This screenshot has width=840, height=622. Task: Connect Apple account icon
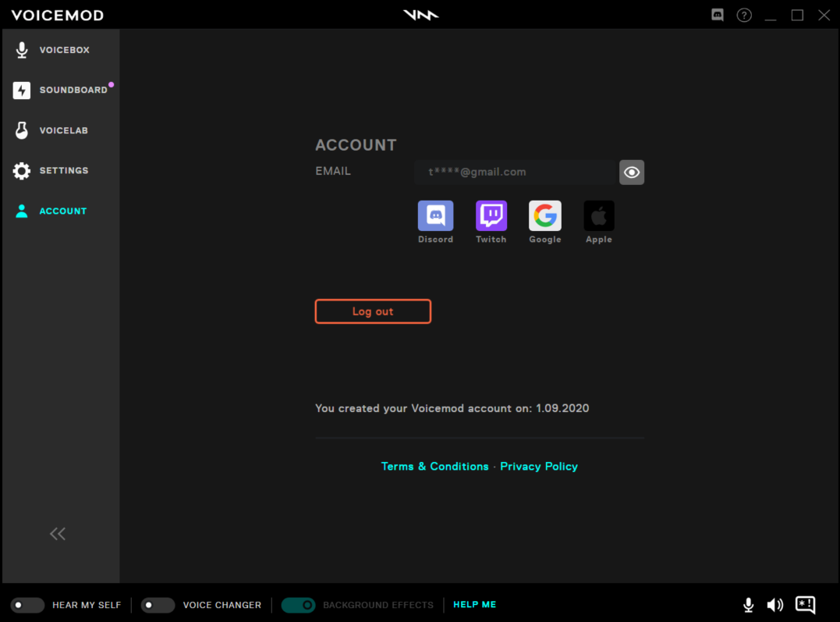(599, 215)
